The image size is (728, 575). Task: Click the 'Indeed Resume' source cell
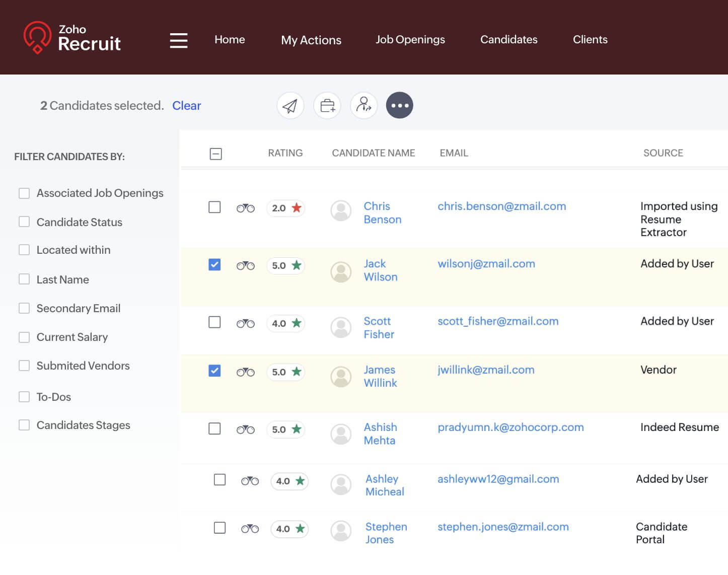tap(680, 427)
